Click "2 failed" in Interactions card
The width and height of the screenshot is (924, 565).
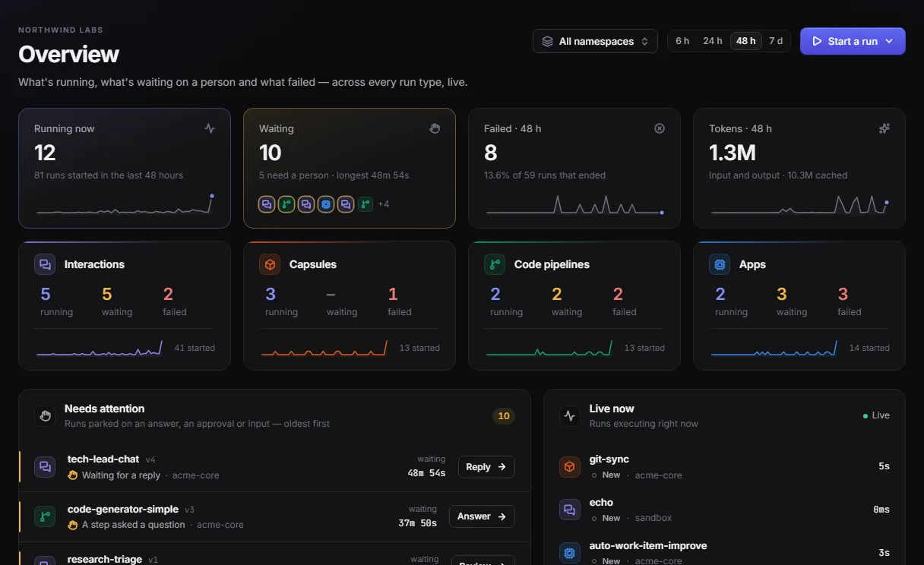click(x=175, y=301)
